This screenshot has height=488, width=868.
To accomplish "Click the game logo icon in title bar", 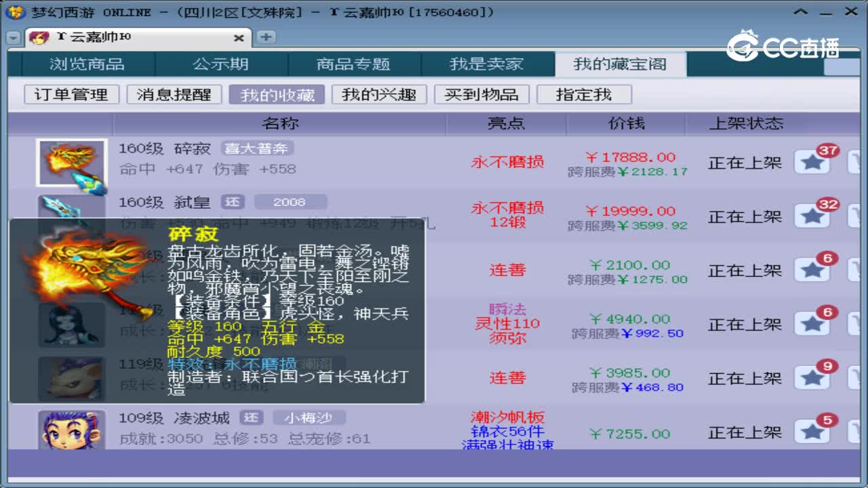I will coord(16,12).
